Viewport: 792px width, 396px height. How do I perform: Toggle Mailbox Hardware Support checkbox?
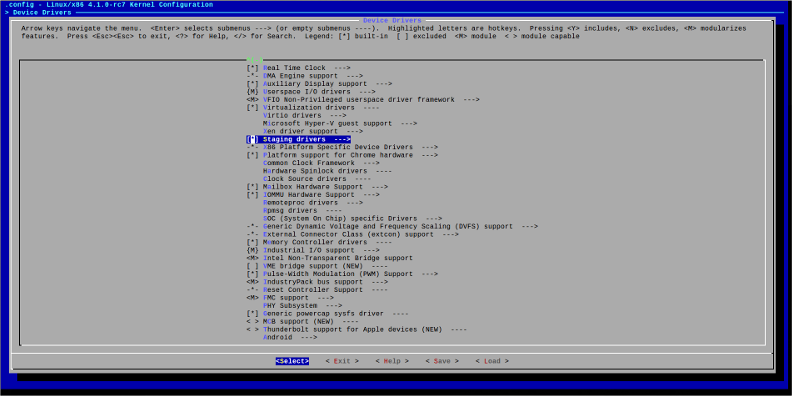[x=253, y=187]
